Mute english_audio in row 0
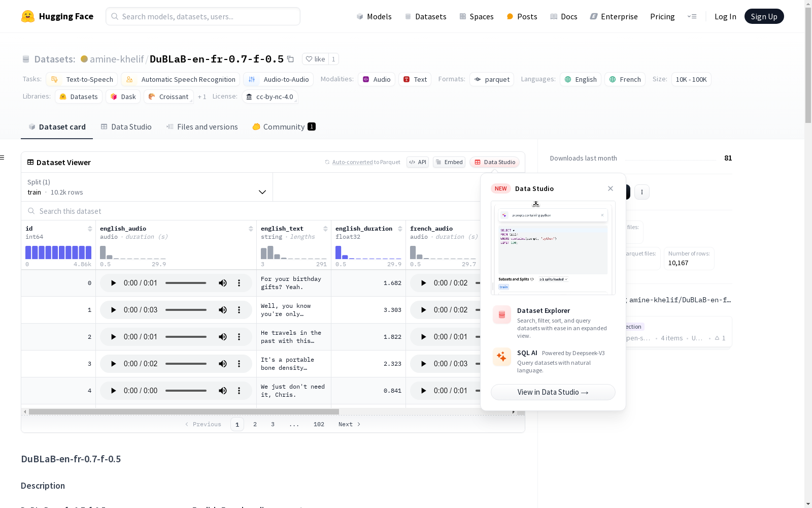Viewport: 812px width, 508px height. tap(223, 283)
